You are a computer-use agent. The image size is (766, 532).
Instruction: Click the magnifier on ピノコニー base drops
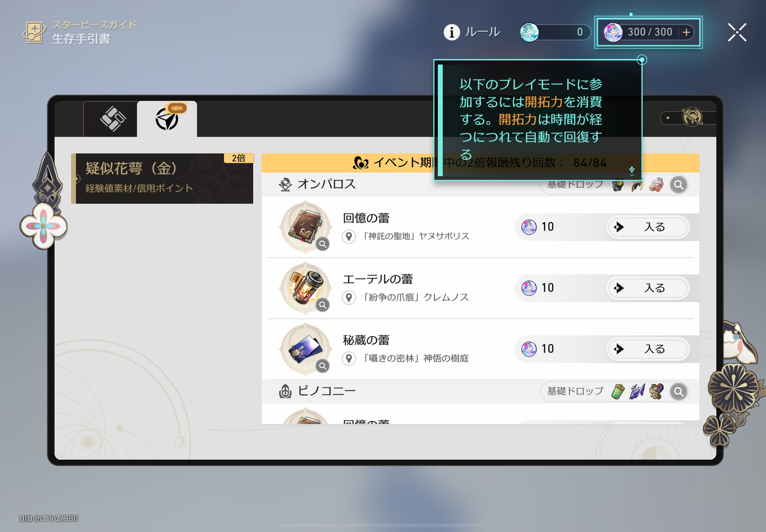click(678, 391)
